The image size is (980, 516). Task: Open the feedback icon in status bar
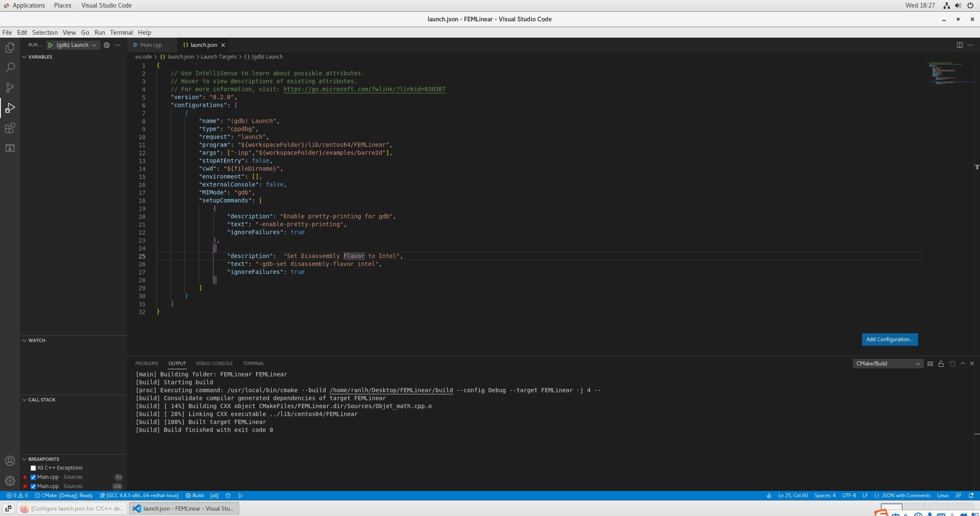coord(958,496)
